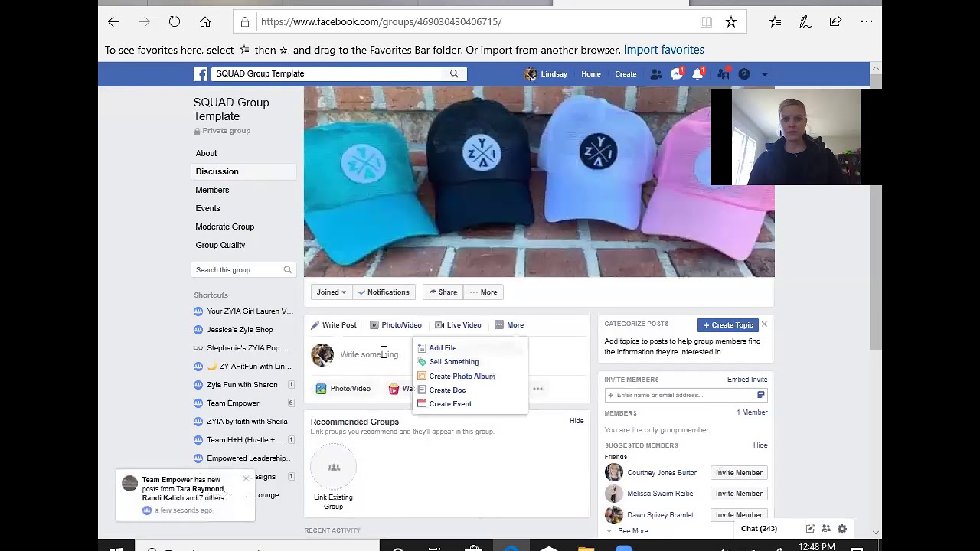Click the browser address bar
Image resolution: width=980 pixels, height=551 pixels.
click(x=467, y=22)
